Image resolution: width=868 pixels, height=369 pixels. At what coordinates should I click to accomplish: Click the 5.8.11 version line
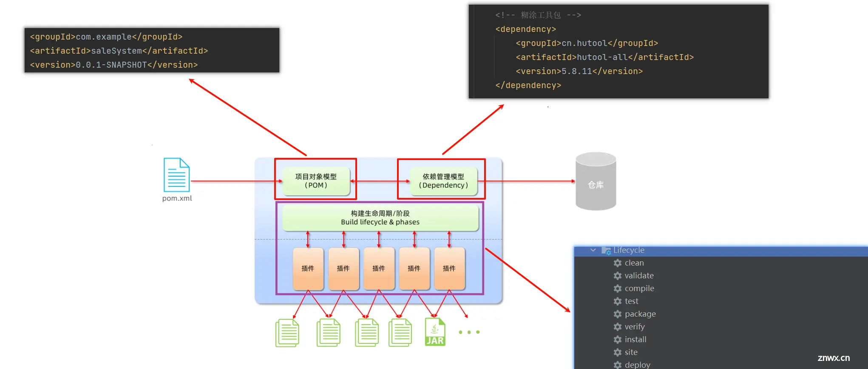(579, 72)
